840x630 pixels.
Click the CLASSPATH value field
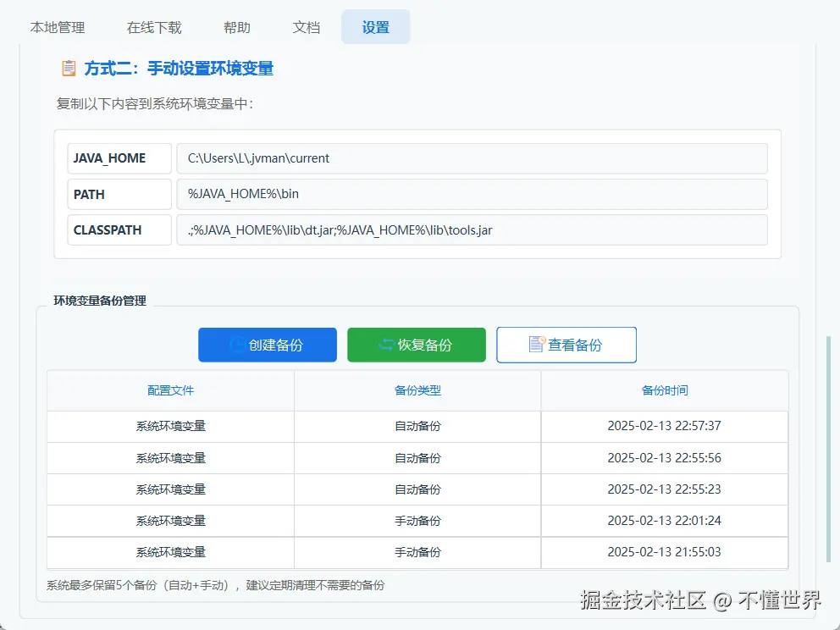(472, 229)
